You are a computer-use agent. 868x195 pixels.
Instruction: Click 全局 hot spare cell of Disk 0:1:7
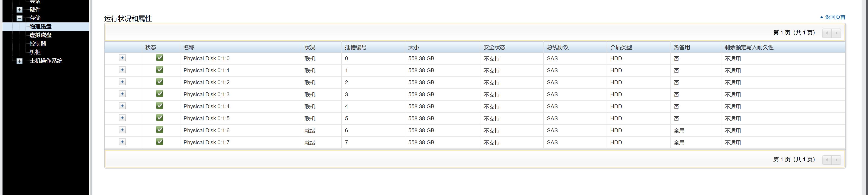679,142
